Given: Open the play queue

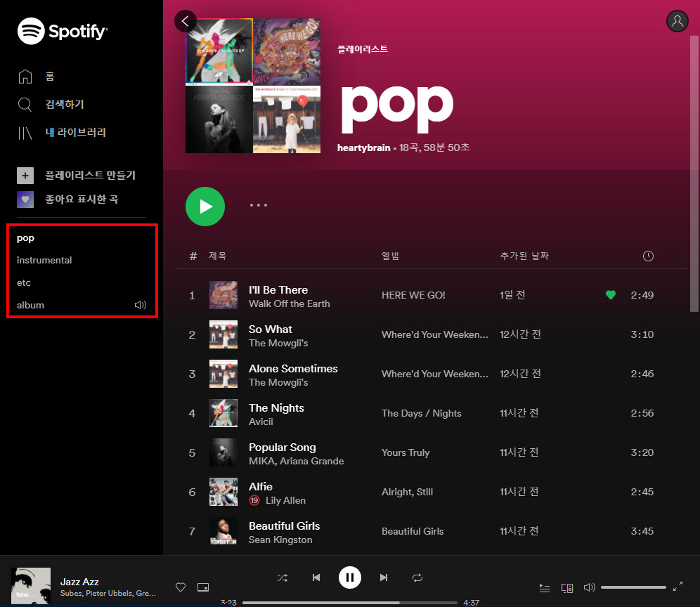Looking at the screenshot, I should [x=544, y=588].
